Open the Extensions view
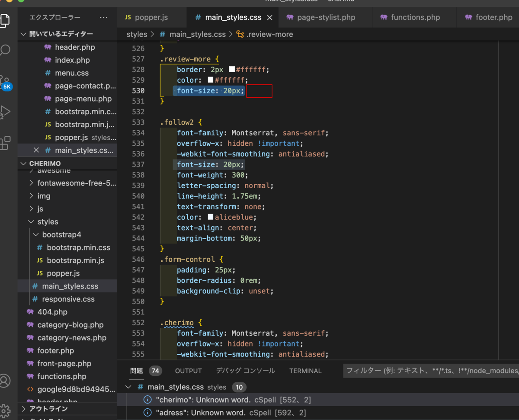The image size is (519, 420). [x=4, y=143]
